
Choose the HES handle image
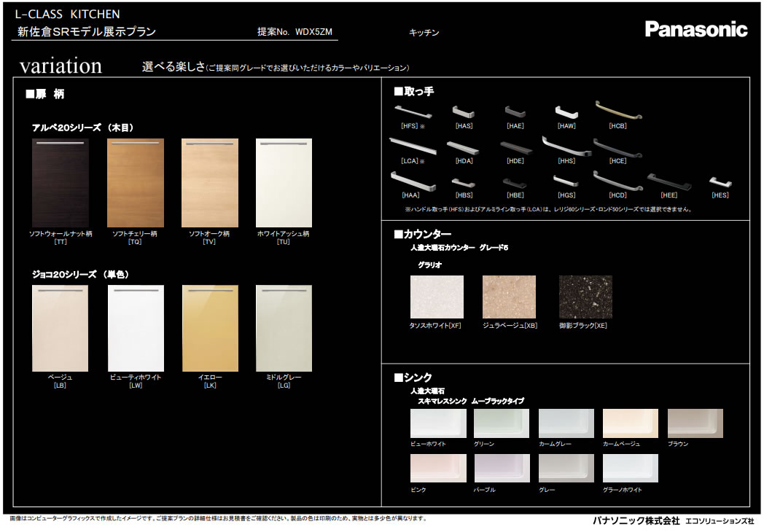[x=720, y=182]
